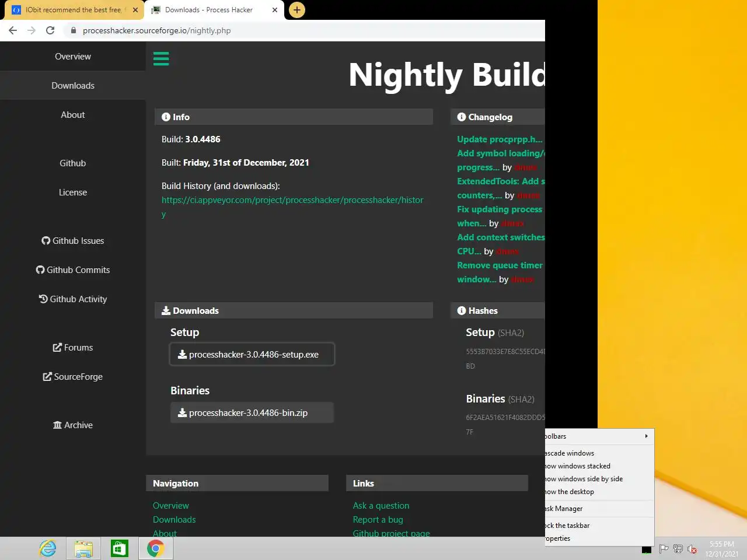Screen dimensions: 747x560
Task: Click the Setup SHA2 hash value
Action: tap(505, 359)
